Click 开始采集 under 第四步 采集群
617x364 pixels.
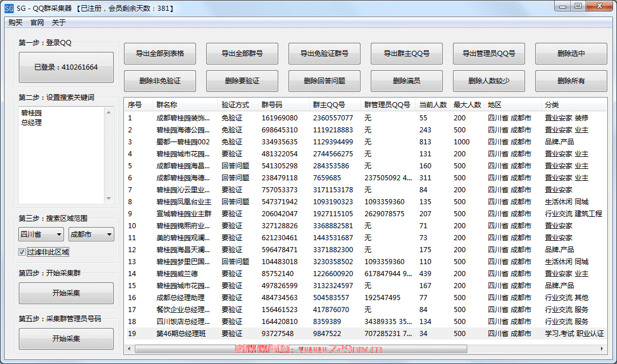point(66,293)
